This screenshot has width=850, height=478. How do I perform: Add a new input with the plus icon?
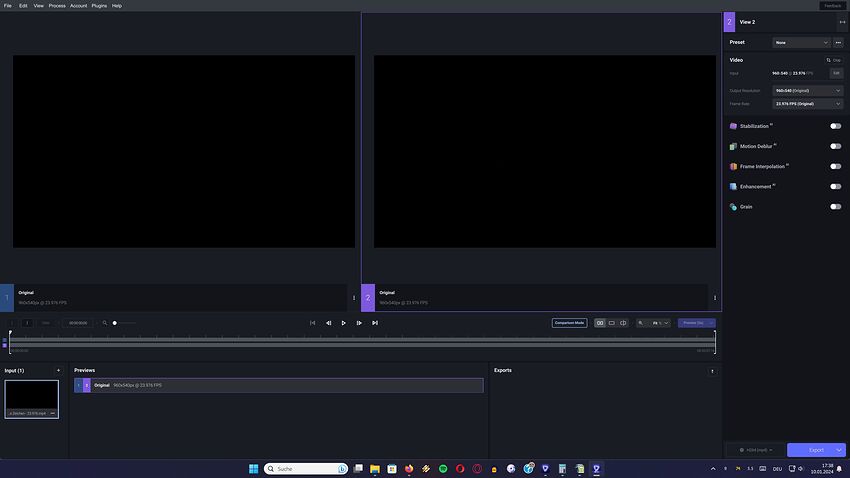tap(58, 370)
